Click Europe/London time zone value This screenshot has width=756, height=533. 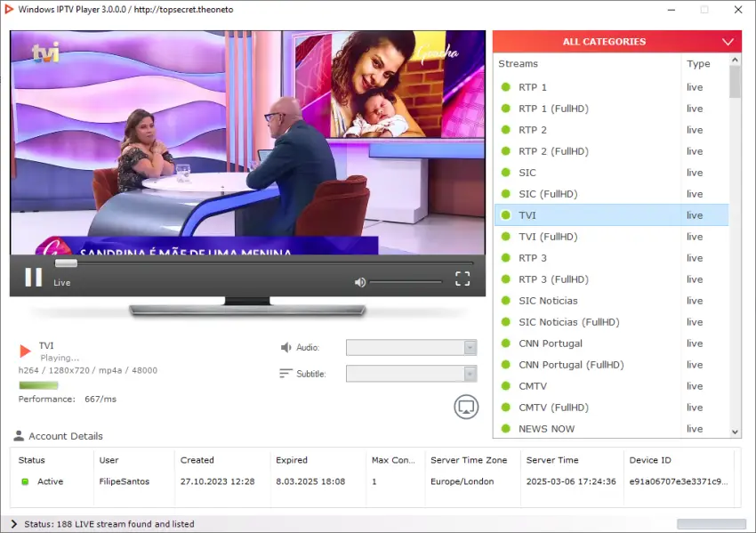[462, 481]
